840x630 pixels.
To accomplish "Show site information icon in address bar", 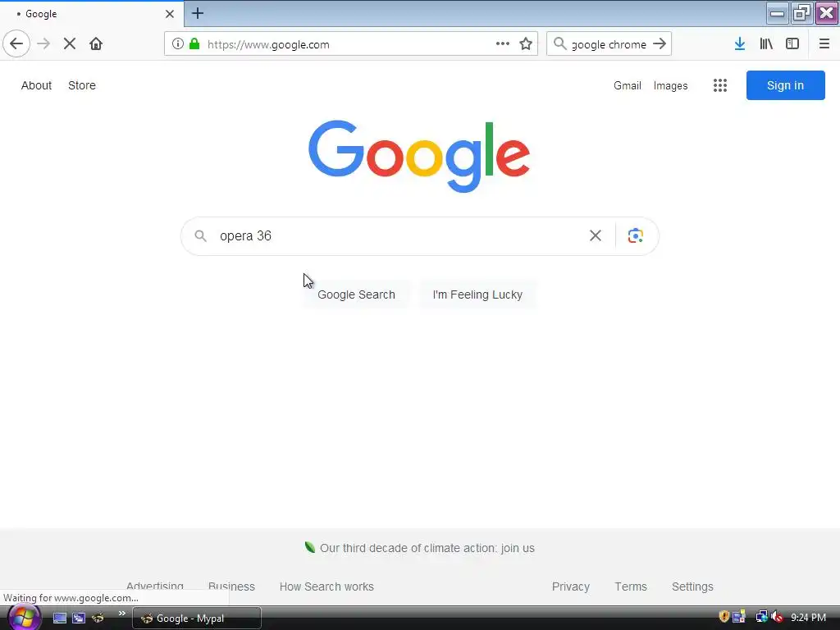I will click(178, 44).
